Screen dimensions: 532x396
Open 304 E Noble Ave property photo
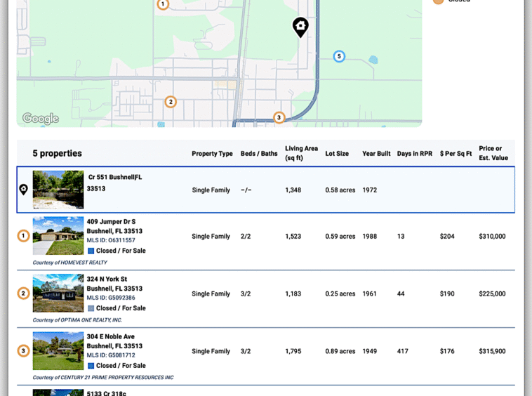(x=58, y=351)
